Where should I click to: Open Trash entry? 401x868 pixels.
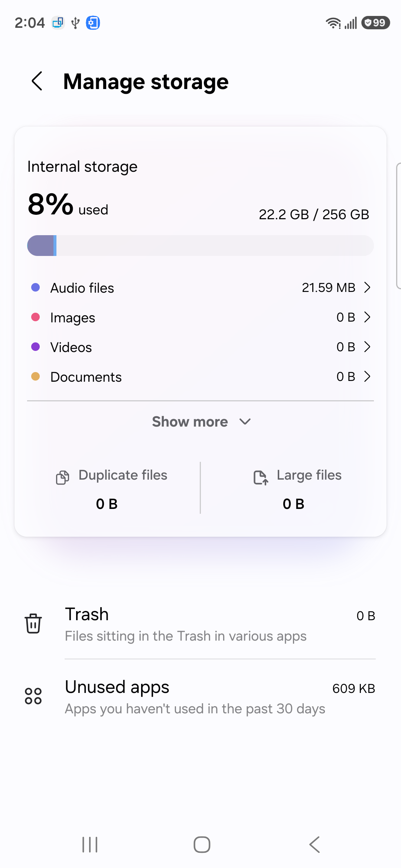point(200,624)
